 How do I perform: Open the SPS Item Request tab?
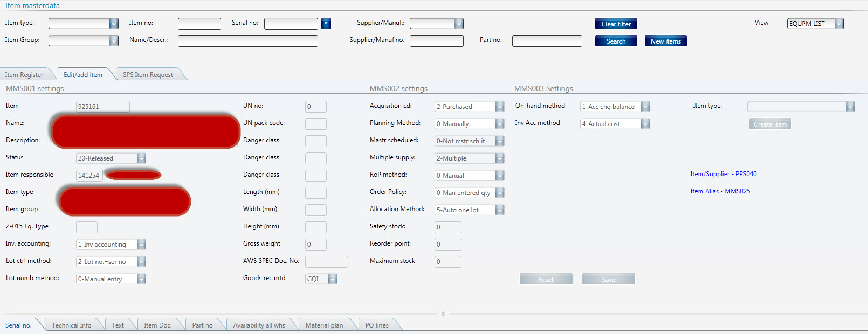[x=148, y=75]
